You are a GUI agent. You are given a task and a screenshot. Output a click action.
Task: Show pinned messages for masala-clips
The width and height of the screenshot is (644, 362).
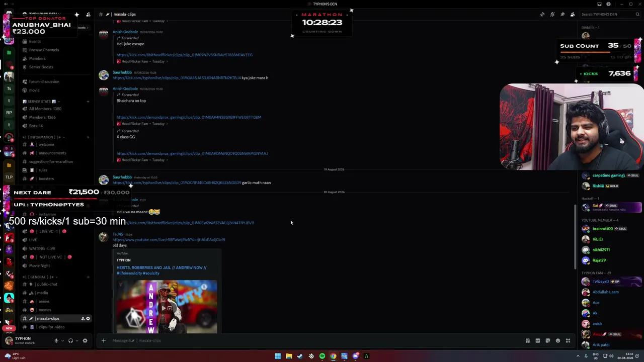tap(562, 14)
